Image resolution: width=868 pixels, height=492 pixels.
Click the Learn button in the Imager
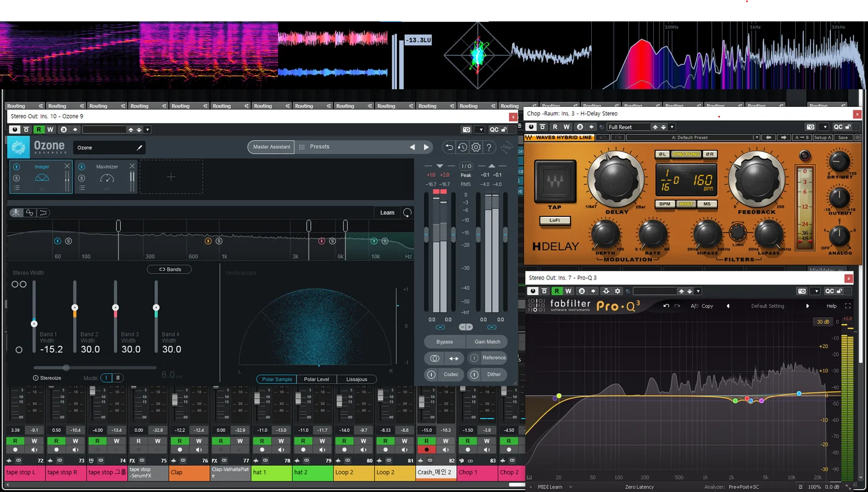[387, 213]
